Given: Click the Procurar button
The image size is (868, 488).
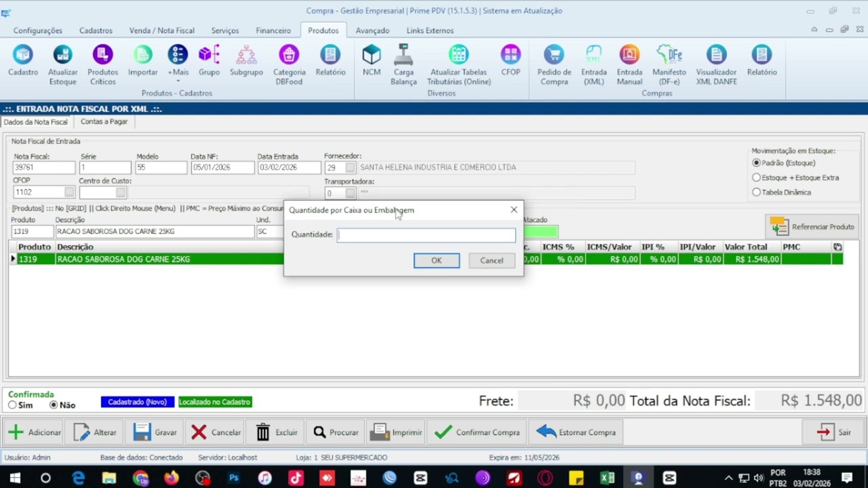Looking at the screenshot, I should point(335,432).
